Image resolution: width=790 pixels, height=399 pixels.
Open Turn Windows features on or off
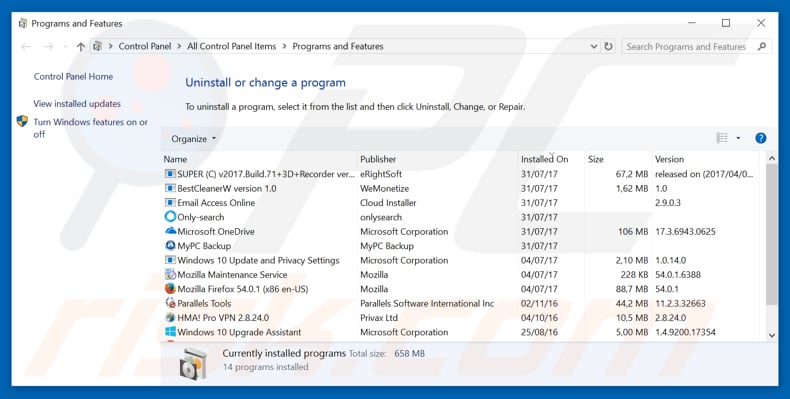(91, 128)
